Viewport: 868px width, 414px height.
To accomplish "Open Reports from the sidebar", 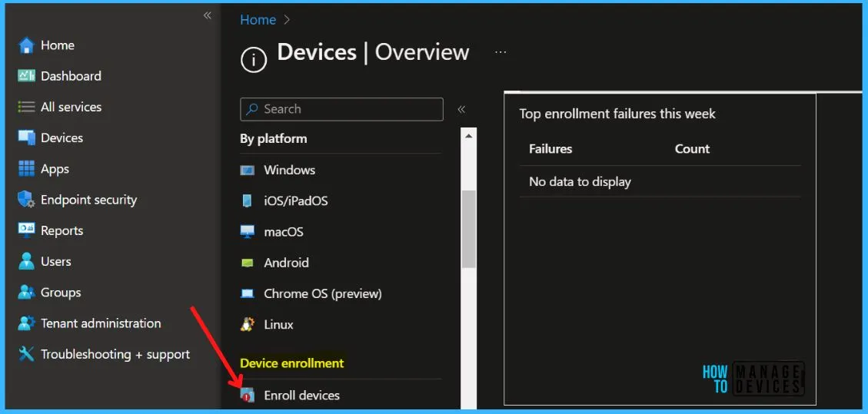I will [62, 231].
